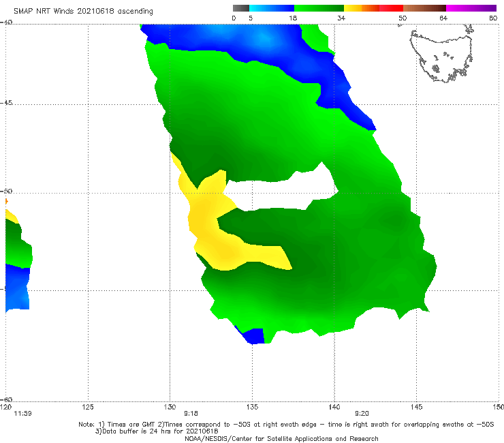The image size is (504, 443).
Task: Click the color bar label '50'
Action: (403, 18)
